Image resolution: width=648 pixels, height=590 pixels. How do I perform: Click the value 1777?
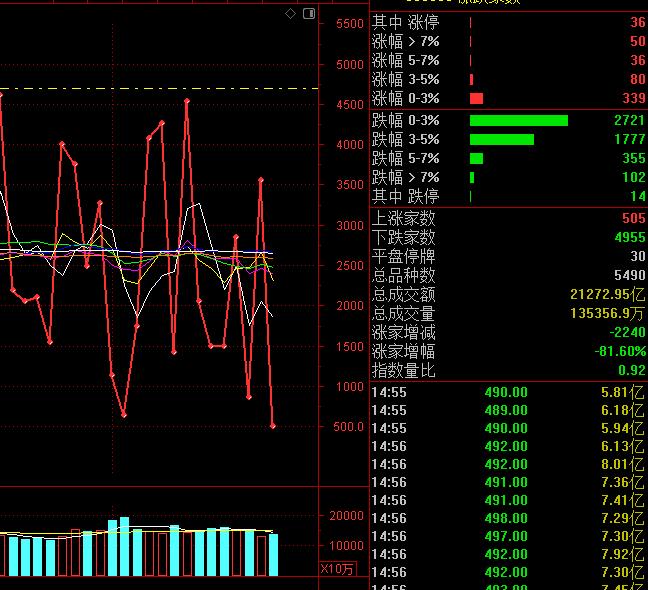[629, 139]
